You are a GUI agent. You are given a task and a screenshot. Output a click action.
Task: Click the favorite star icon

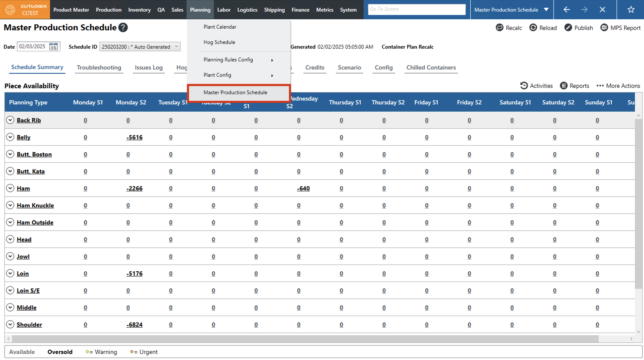631,10
